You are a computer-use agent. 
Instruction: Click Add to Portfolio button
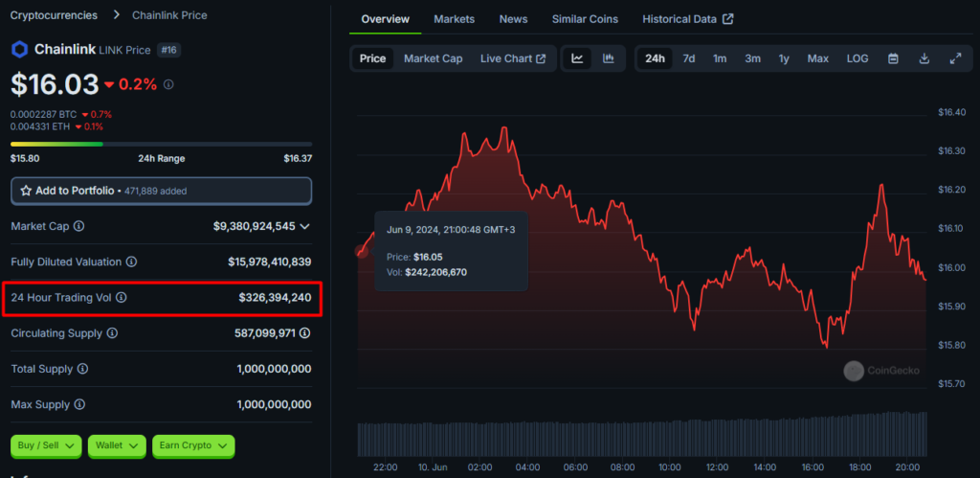[x=161, y=191]
